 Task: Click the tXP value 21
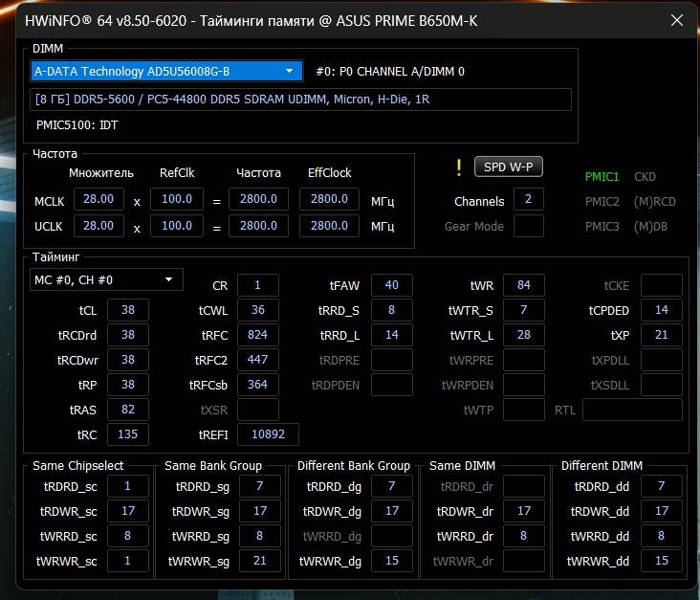[x=662, y=335]
